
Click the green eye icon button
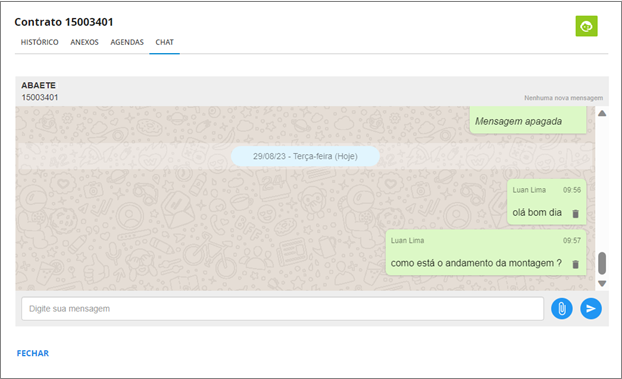pos(586,26)
